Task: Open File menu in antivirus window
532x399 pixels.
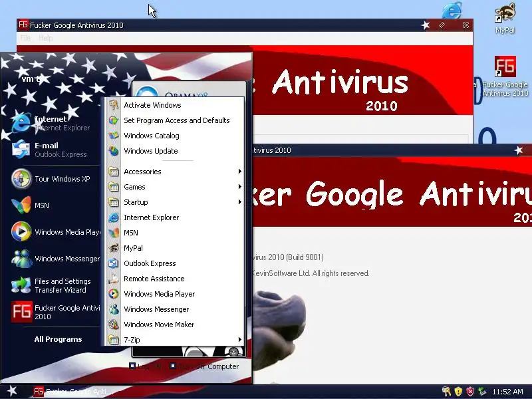Action: pyautogui.click(x=25, y=38)
